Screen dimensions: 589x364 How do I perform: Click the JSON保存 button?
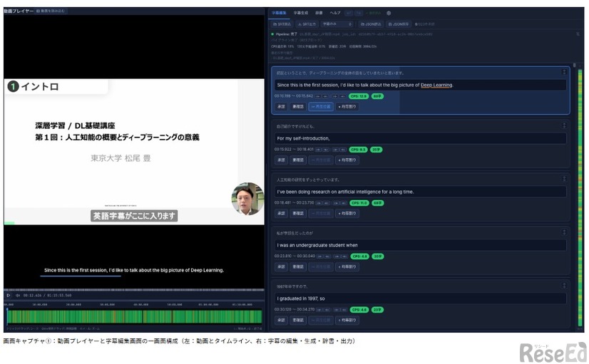399,24
